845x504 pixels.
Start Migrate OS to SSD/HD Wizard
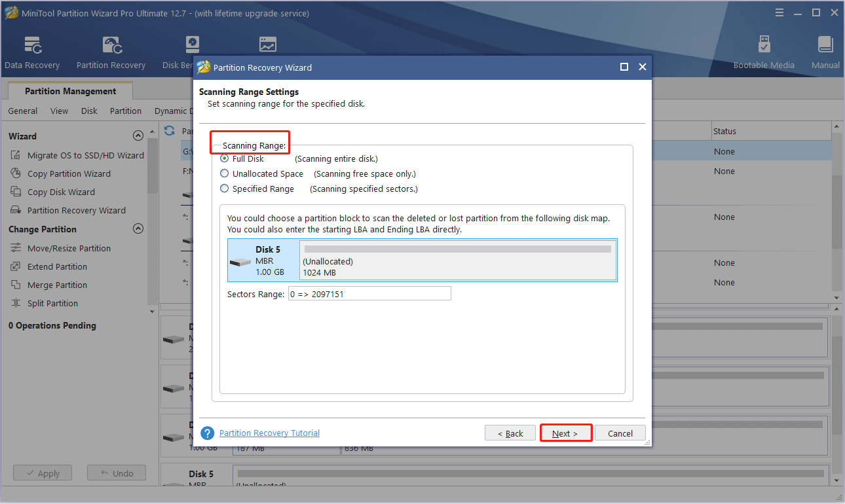(x=85, y=155)
